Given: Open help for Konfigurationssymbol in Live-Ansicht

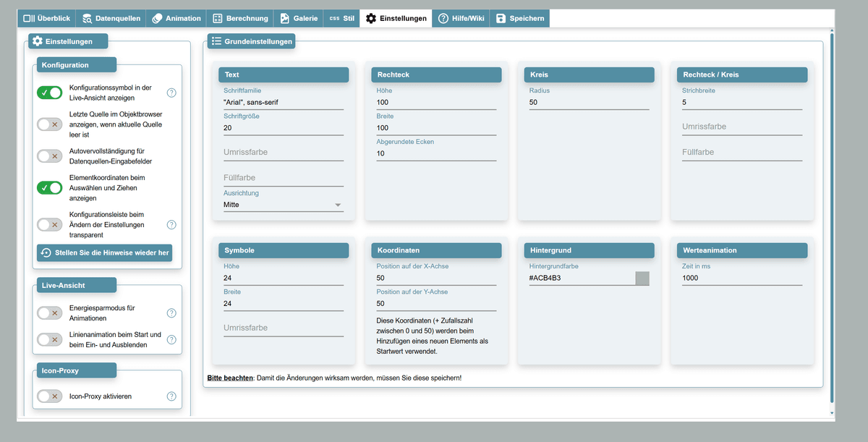Looking at the screenshot, I should coord(171,93).
